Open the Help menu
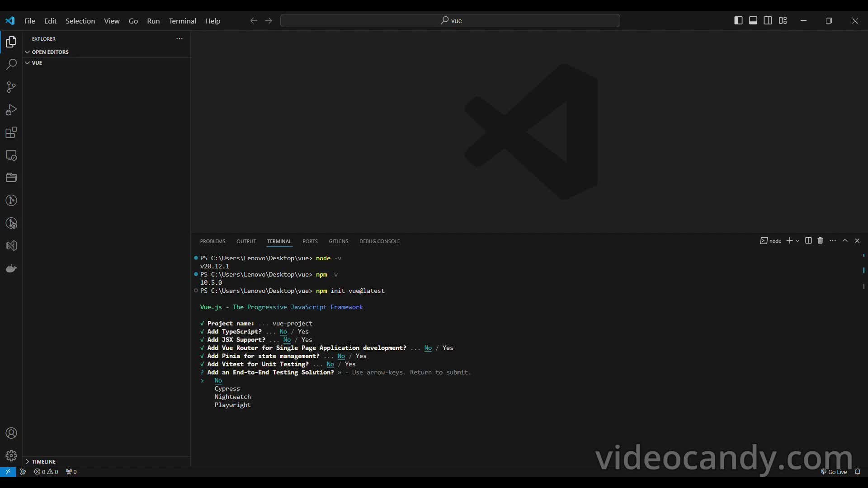Screen dimensions: 868x488 pyautogui.click(x=212, y=21)
